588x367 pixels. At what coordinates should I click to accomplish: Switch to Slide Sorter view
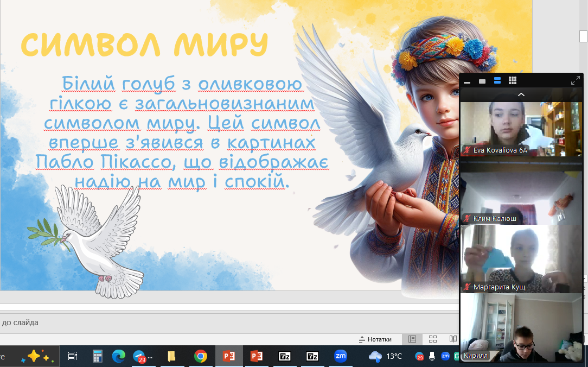(x=433, y=339)
